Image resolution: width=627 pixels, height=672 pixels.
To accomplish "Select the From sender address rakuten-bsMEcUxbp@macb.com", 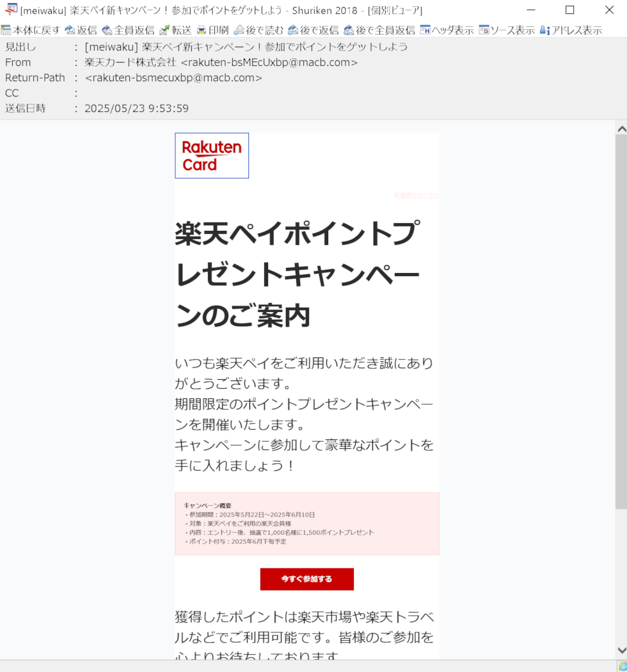I will pyautogui.click(x=269, y=63).
